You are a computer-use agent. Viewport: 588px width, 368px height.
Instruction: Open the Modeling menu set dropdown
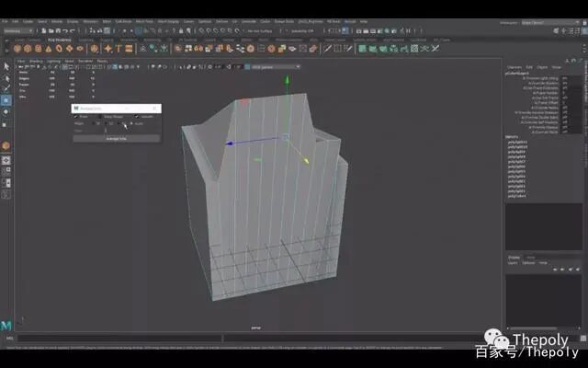(18, 30)
